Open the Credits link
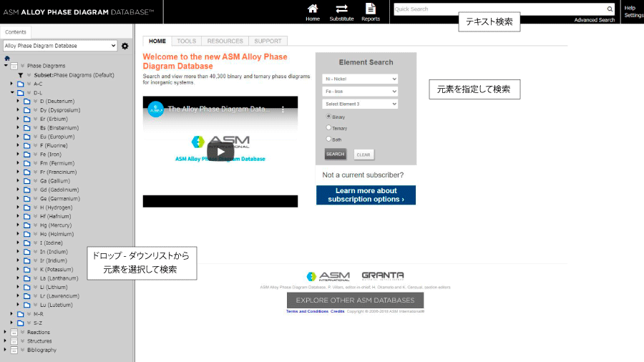This screenshot has height=362, width=644. tap(338, 311)
